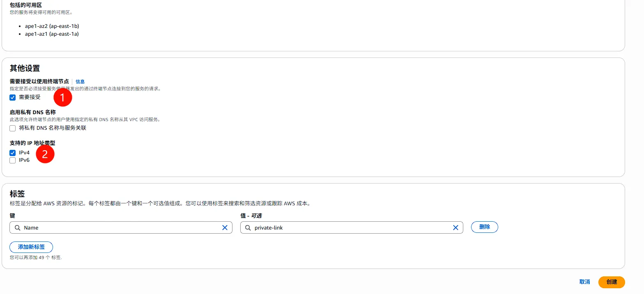Click the red number 2 annotation marker
644x294 pixels.
(x=45, y=154)
